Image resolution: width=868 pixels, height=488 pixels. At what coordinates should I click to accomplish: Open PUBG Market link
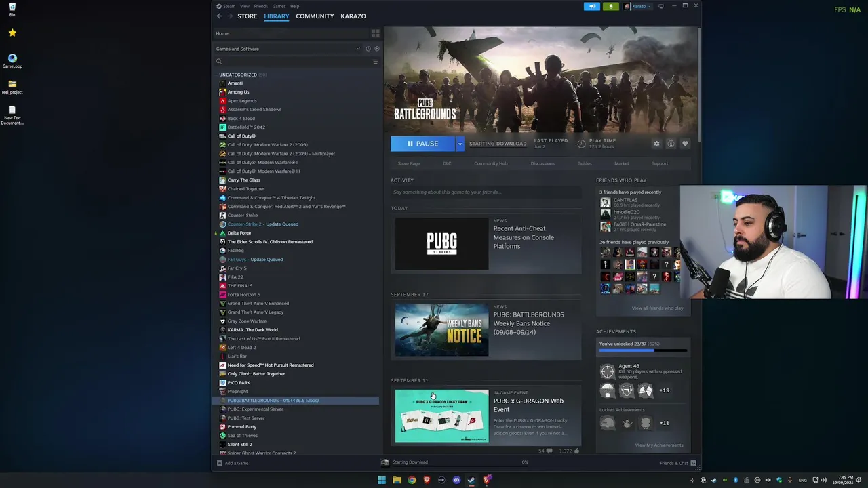tap(622, 163)
